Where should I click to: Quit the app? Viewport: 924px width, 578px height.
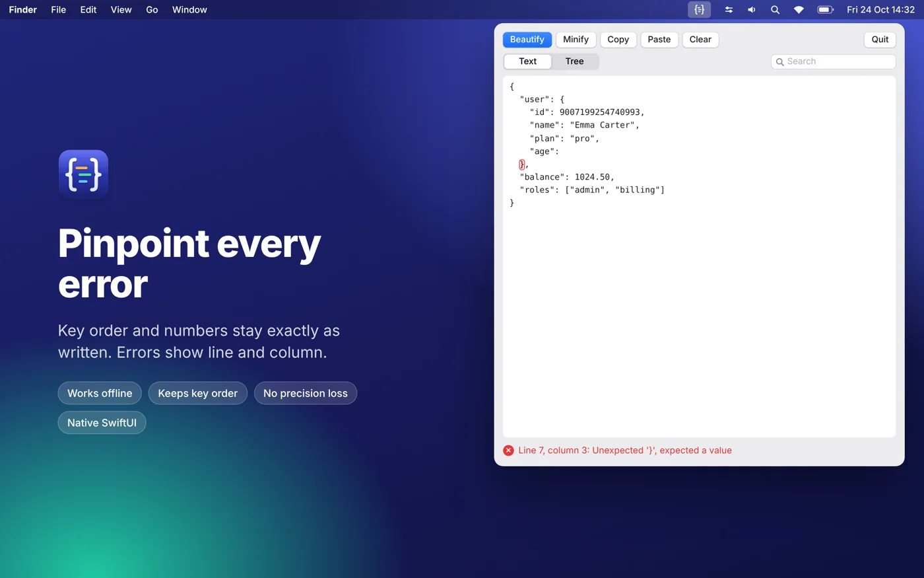[880, 40]
